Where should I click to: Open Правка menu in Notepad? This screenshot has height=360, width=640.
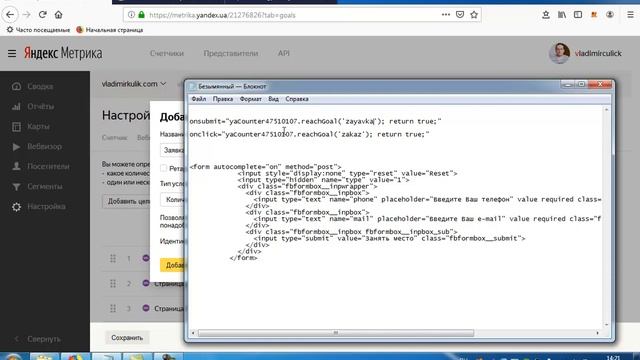(223, 99)
